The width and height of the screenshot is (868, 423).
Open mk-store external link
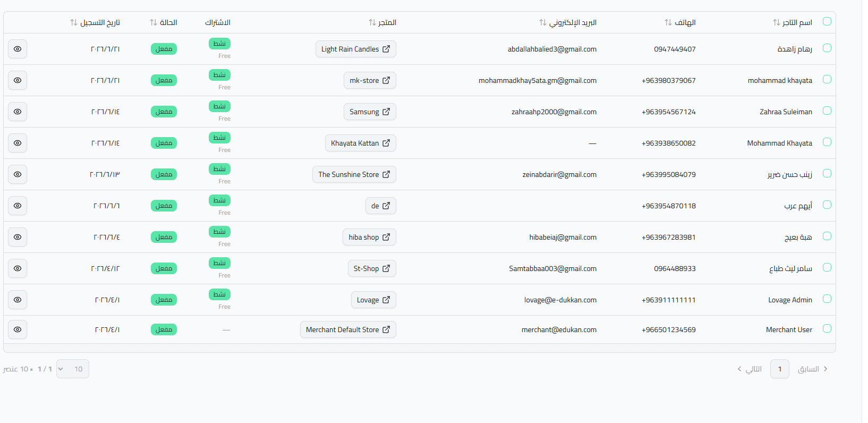(x=370, y=80)
